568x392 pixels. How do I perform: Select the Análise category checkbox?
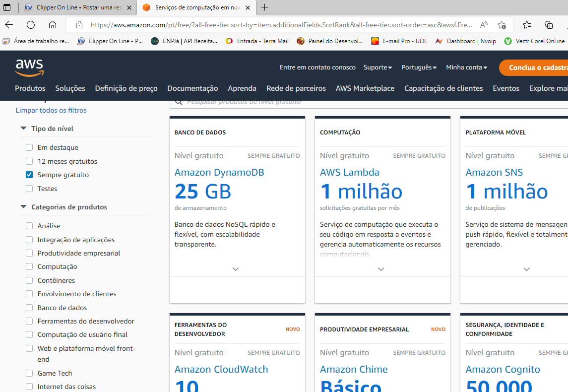click(x=29, y=226)
